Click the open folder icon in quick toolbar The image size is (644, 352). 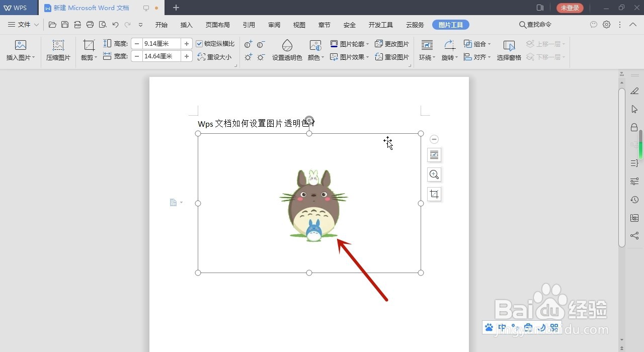(52, 25)
